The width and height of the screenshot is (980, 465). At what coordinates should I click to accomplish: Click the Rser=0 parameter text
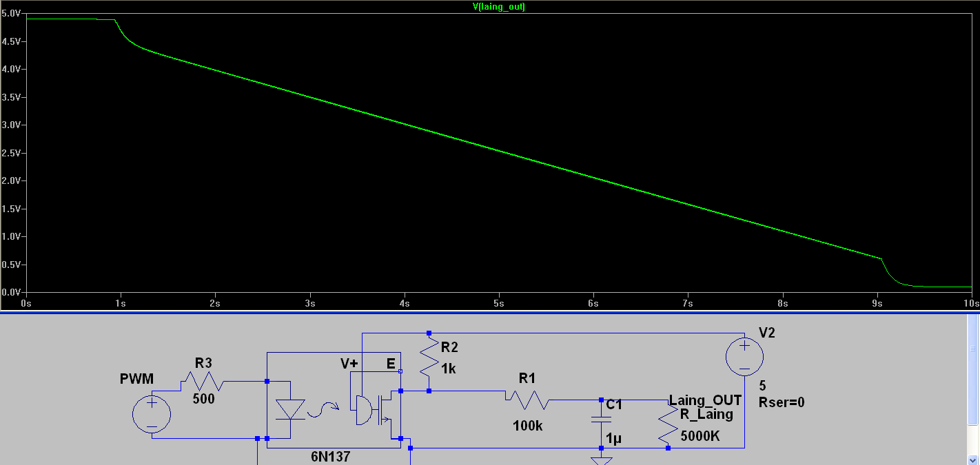(782, 402)
